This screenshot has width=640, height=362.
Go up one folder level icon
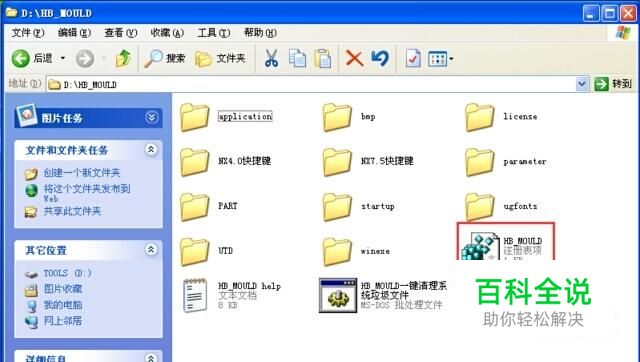(x=123, y=58)
